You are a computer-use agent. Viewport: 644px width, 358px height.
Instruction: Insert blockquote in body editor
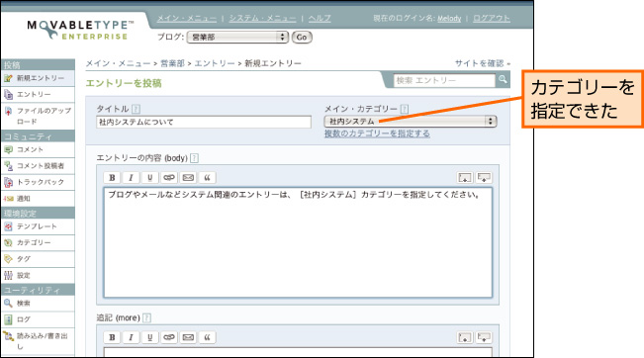coord(207,177)
